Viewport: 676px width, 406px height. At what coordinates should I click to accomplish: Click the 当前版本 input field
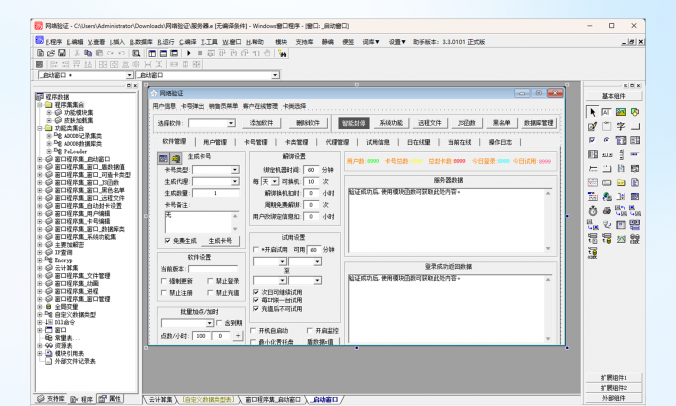pos(213,269)
